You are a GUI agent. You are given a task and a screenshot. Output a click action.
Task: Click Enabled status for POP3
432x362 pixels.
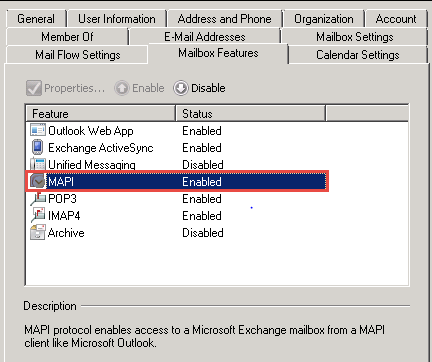(x=202, y=199)
